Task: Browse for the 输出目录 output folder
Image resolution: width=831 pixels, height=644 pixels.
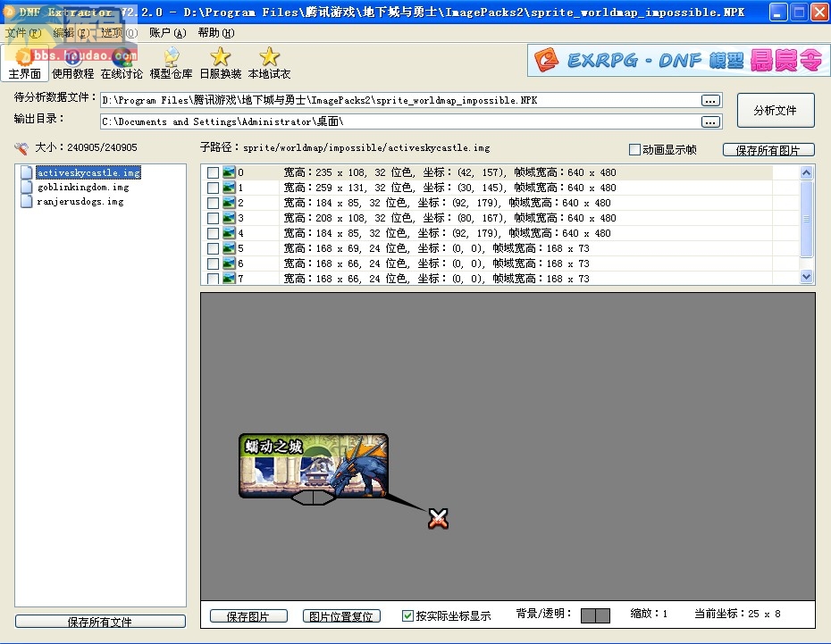Action: click(x=710, y=121)
